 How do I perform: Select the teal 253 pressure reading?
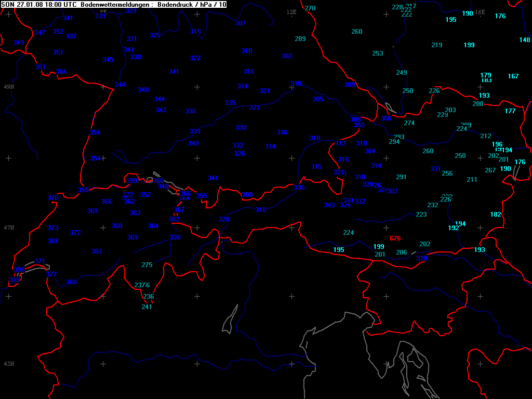click(378, 54)
